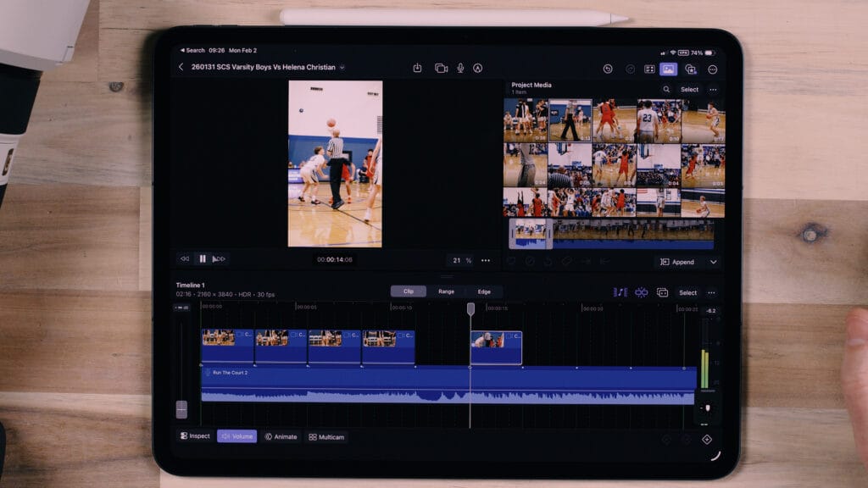Toggle the Volume editing mode
The image size is (868, 488).
point(237,437)
